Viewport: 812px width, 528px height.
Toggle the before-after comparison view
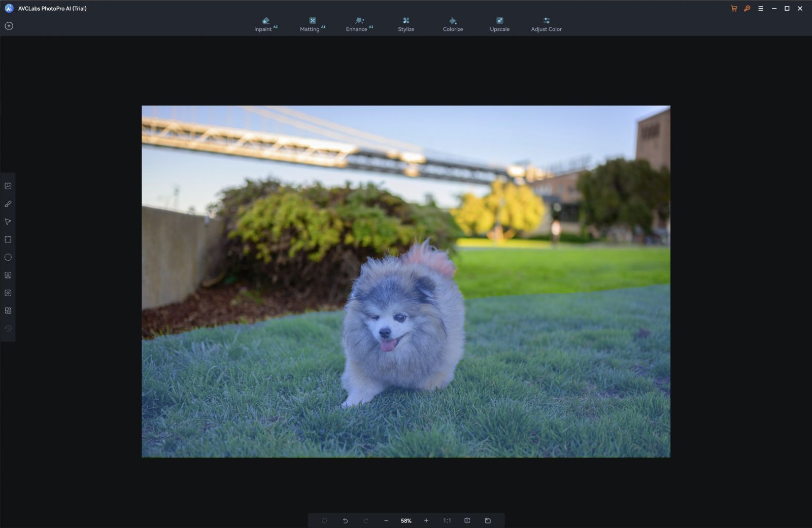point(466,520)
